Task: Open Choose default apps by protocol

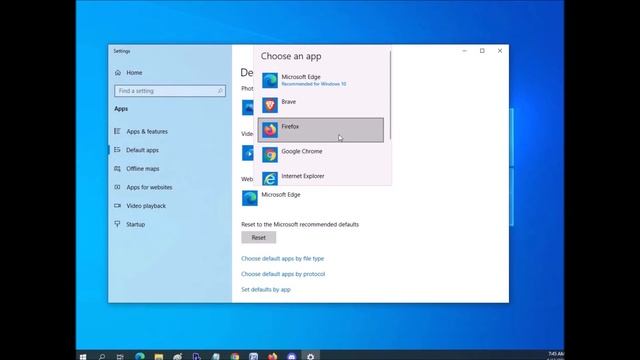Action: pos(283,274)
